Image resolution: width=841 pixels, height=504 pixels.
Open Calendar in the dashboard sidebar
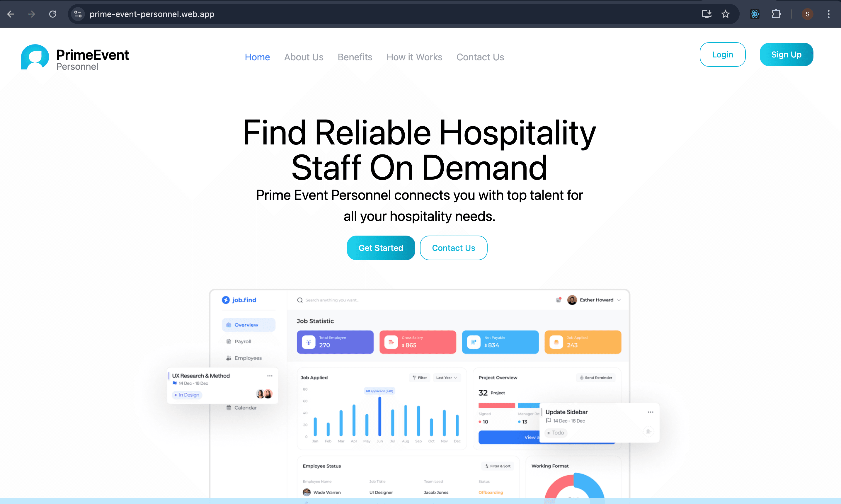coord(242,408)
